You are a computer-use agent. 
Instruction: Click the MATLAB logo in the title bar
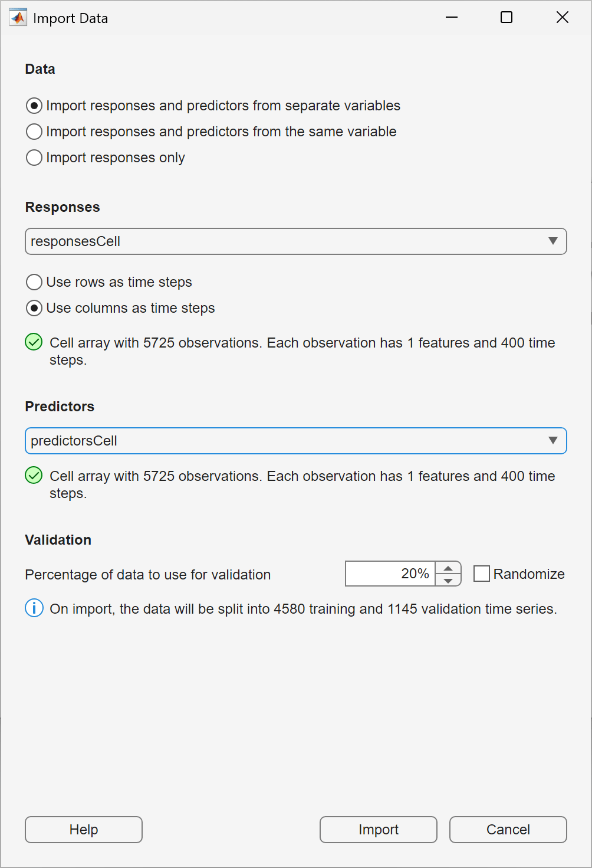click(18, 17)
